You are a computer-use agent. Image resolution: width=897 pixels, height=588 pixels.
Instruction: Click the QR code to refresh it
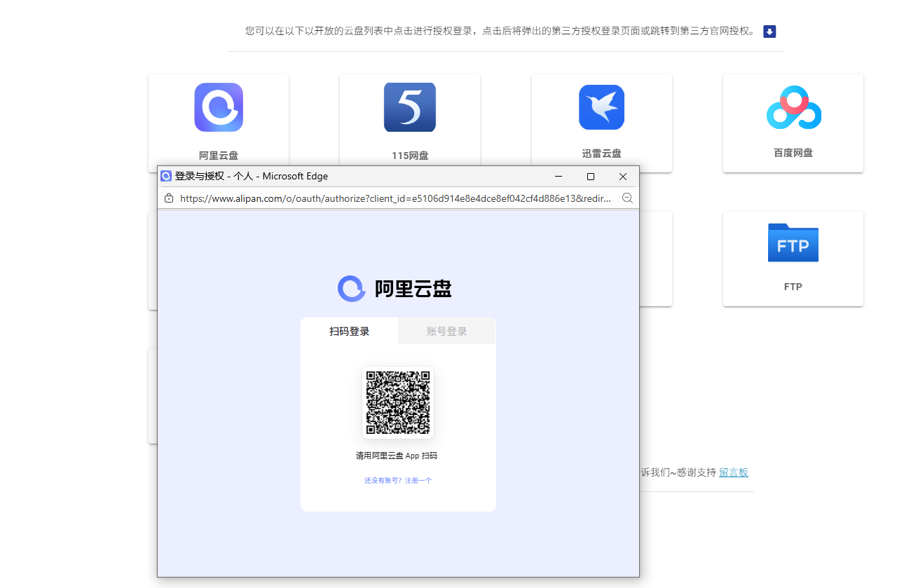point(398,402)
